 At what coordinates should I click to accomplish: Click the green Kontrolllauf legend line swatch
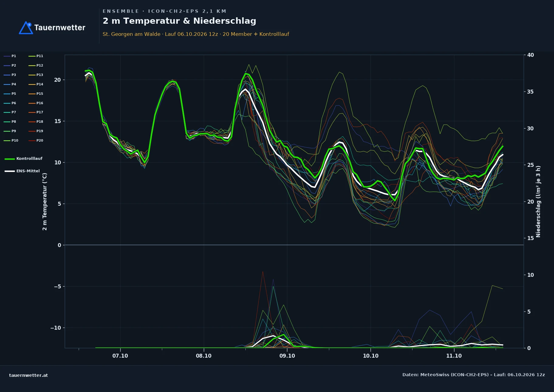tap(10, 159)
